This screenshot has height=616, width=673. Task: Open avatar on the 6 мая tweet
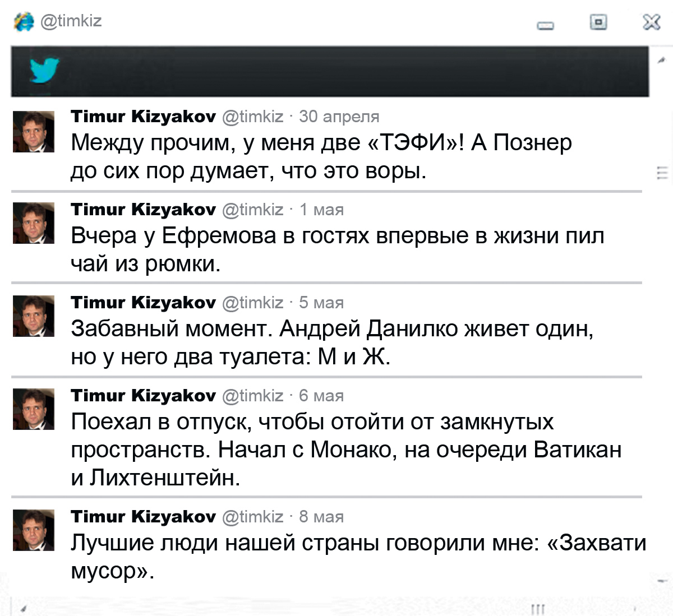[x=34, y=409]
